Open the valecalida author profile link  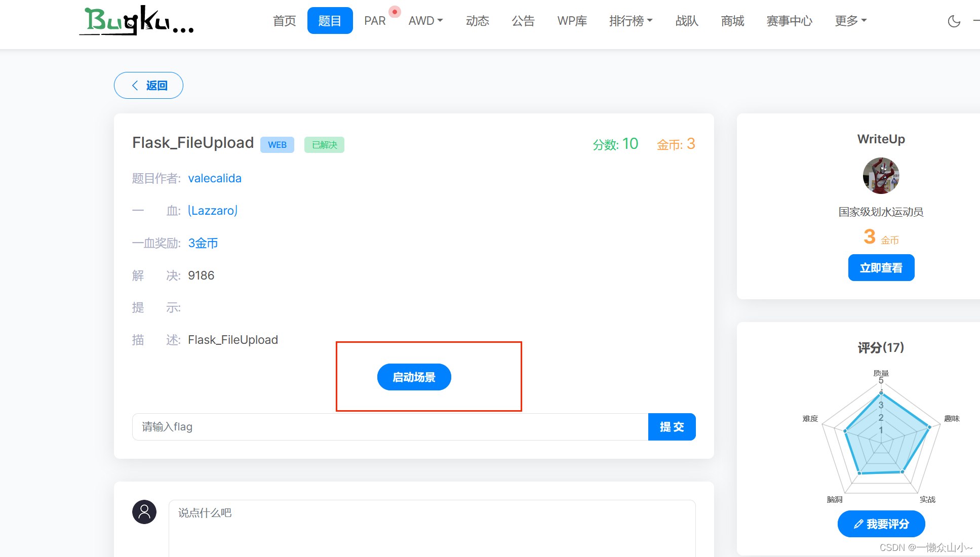(x=215, y=178)
